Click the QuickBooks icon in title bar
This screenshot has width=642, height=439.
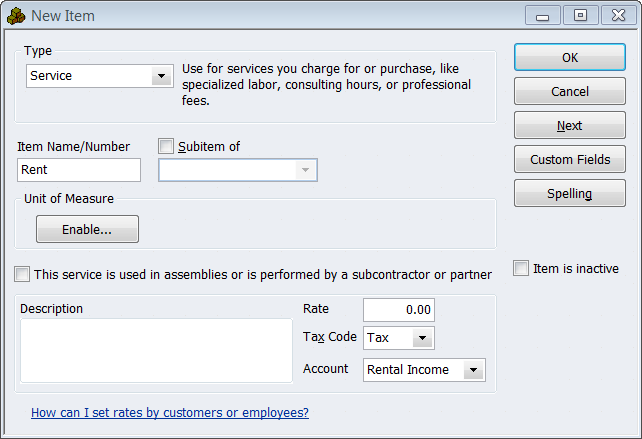(x=15, y=15)
